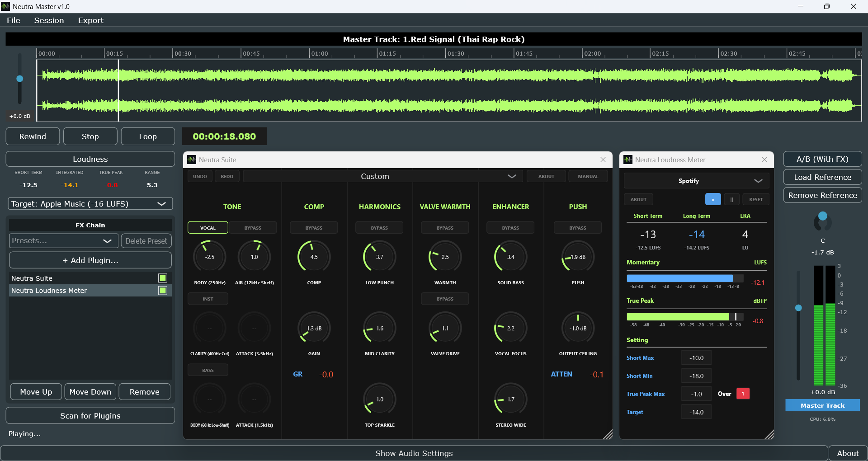This screenshot has width=868, height=461.
Task: Close the Neutra Suite plugin panel
Action: click(603, 160)
